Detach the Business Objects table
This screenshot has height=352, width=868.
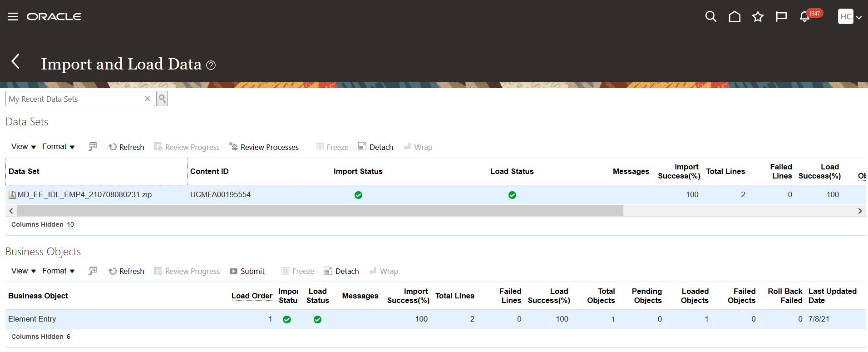pyautogui.click(x=341, y=271)
